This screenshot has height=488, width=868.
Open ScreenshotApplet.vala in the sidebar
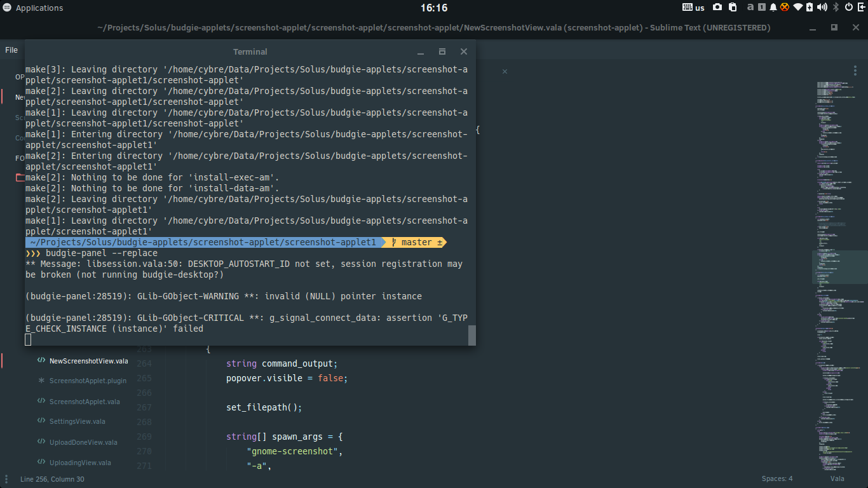(85, 402)
